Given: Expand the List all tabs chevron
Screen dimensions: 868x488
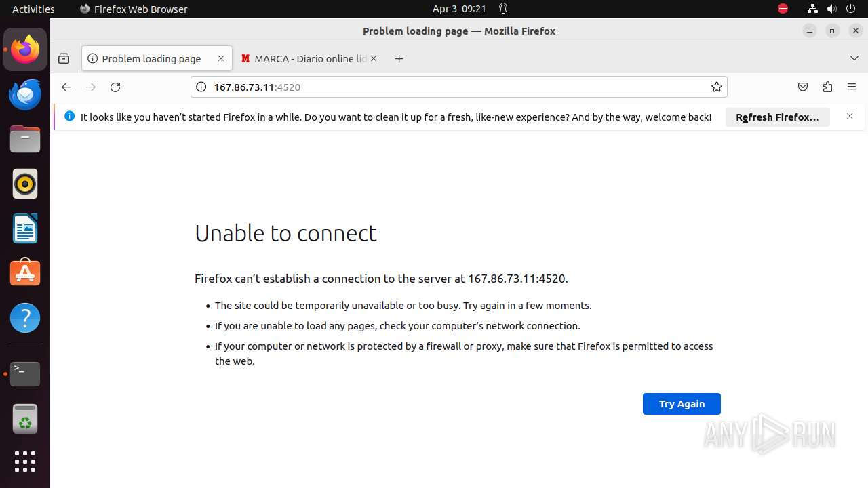Looking at the screenshot, I should click(854, 59).
